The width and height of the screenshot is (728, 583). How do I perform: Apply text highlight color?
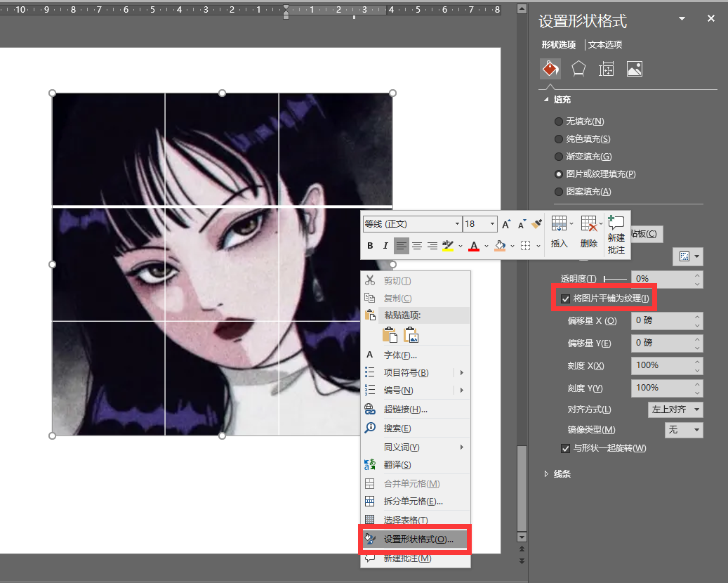click(x=448, y=246)
